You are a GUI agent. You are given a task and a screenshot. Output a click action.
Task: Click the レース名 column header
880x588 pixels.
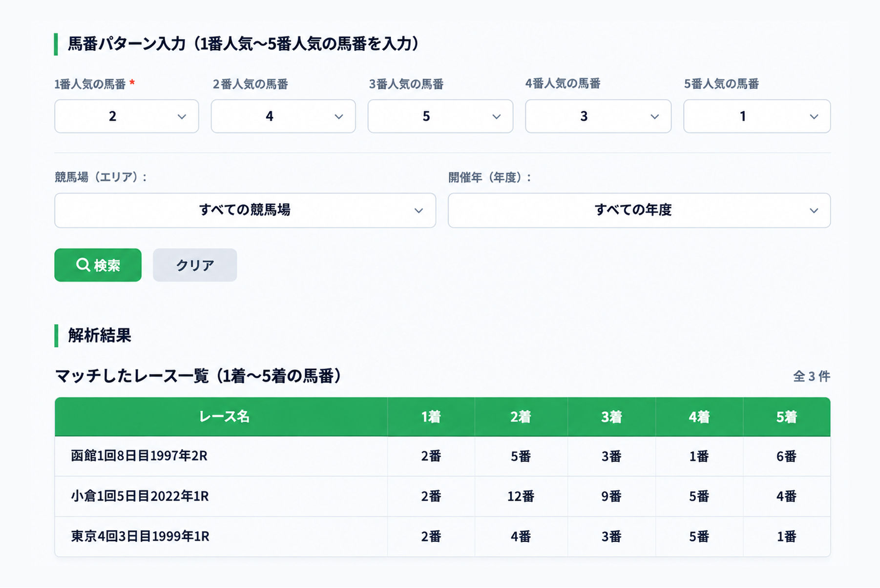[221, 417]
